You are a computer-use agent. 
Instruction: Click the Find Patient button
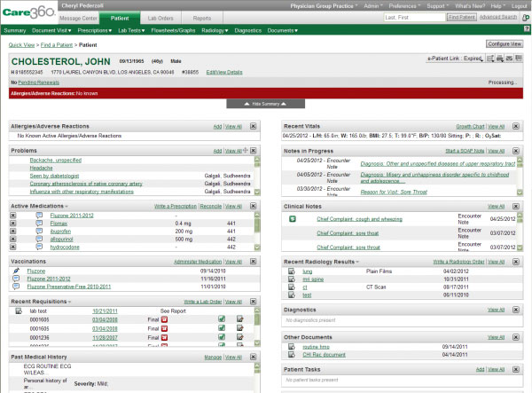click(462, 17)
